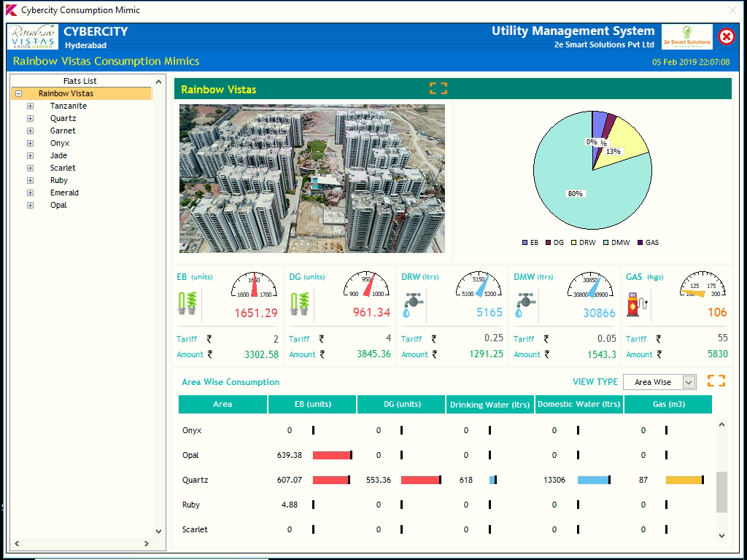The height and width of the screenshot is (560, 747).
Task: Click the Area column header
Action: pos(222,404)
